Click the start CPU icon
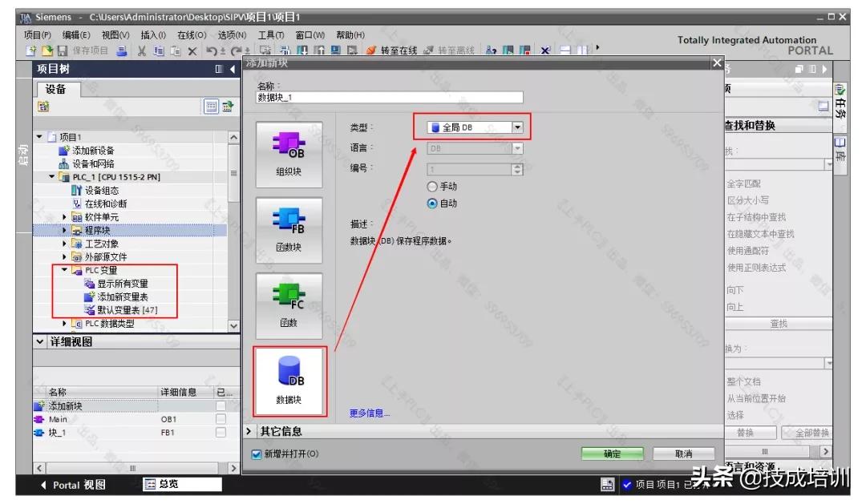 click(x=508, y=50)
